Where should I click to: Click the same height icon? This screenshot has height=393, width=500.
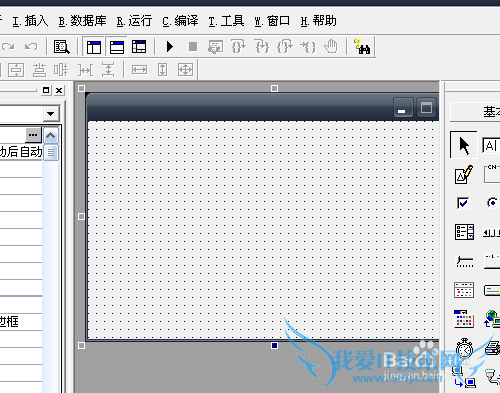pos(162,70)
